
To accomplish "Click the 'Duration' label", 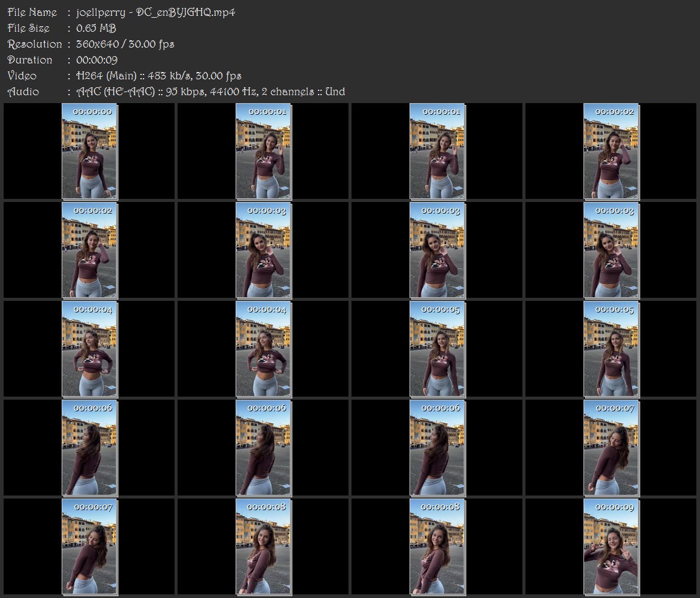I will [x=29, y=60].
